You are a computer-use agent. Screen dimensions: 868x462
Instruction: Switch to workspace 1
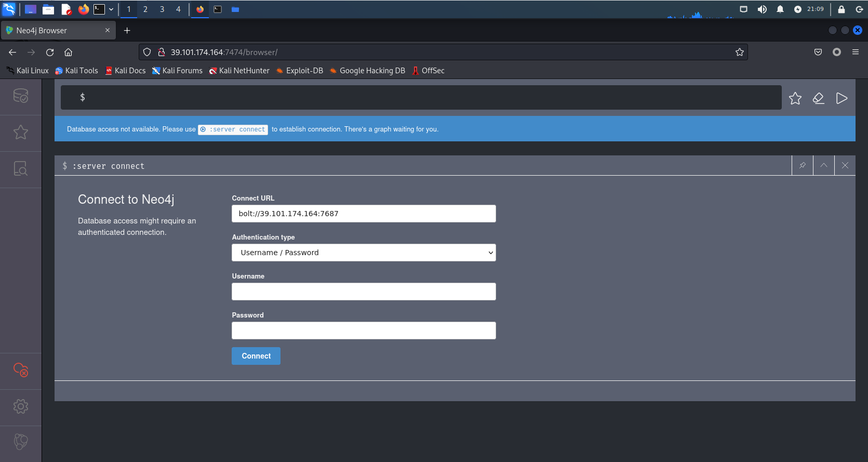pyautogui.click(x=129, y=9)
